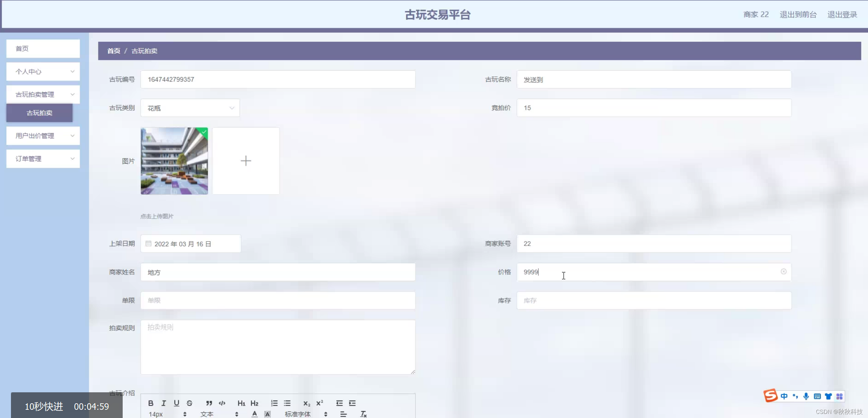Select 古玩拍卖 in the sidebar menu

(39, 113)
